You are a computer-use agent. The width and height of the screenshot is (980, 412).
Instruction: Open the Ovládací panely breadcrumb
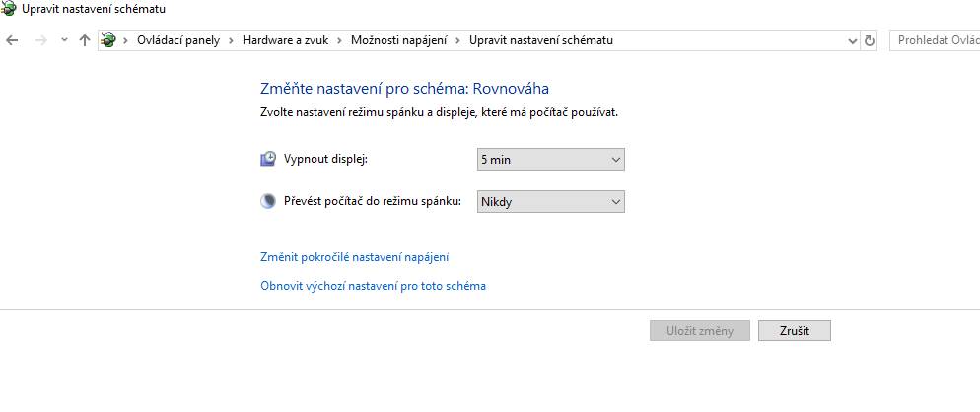click(x=178, y=40)
